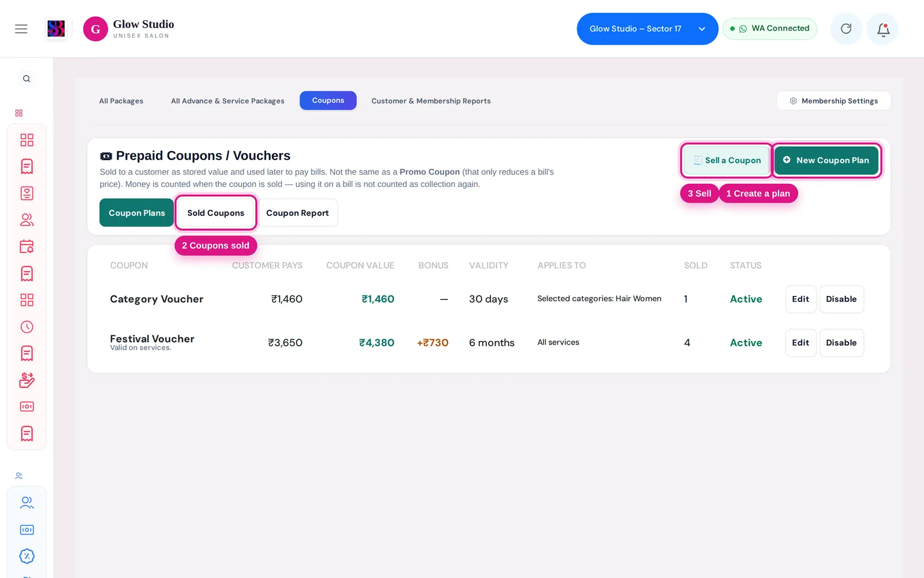This screenshot has width=924, height=578.
Task: Open the pink customers icon in sidebar
Action: pyautogui.click(x=27, y=220)
